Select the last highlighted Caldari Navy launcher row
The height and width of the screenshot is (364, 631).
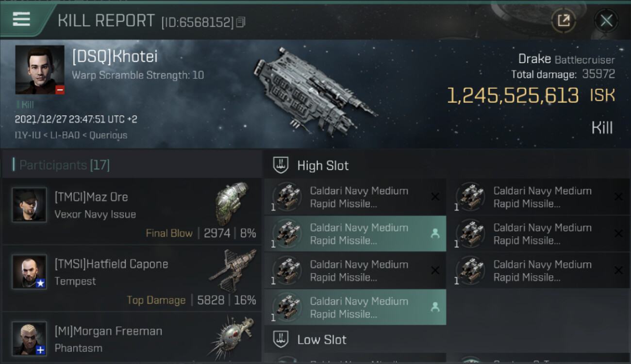click(x=355, y=307)
